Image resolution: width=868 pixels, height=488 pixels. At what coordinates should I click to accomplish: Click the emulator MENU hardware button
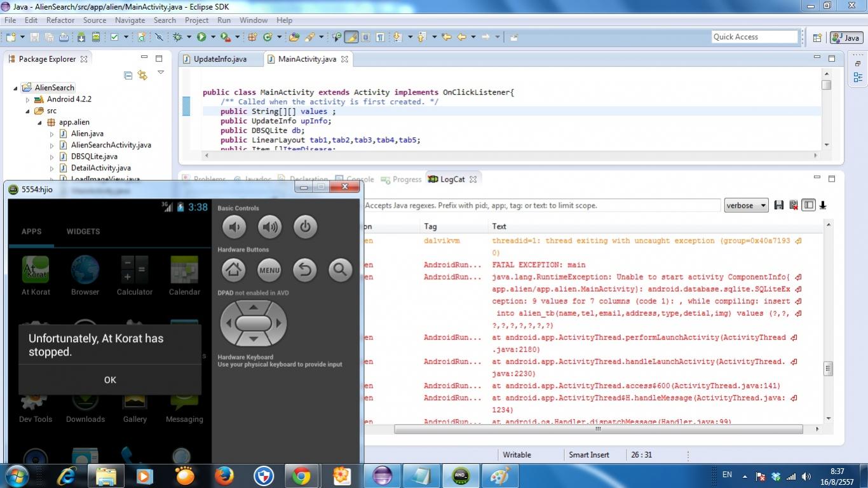click(x=269, y=270)
